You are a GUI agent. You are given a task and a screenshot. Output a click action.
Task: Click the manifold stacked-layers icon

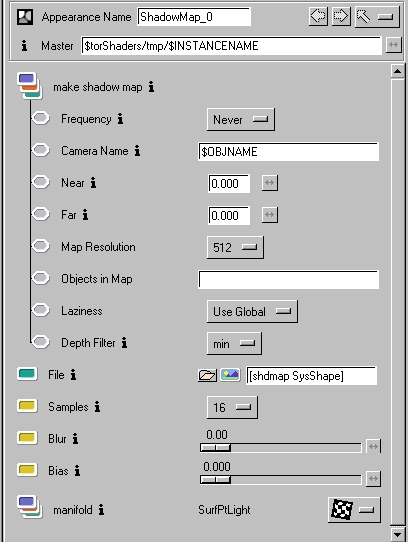(29, 507)
